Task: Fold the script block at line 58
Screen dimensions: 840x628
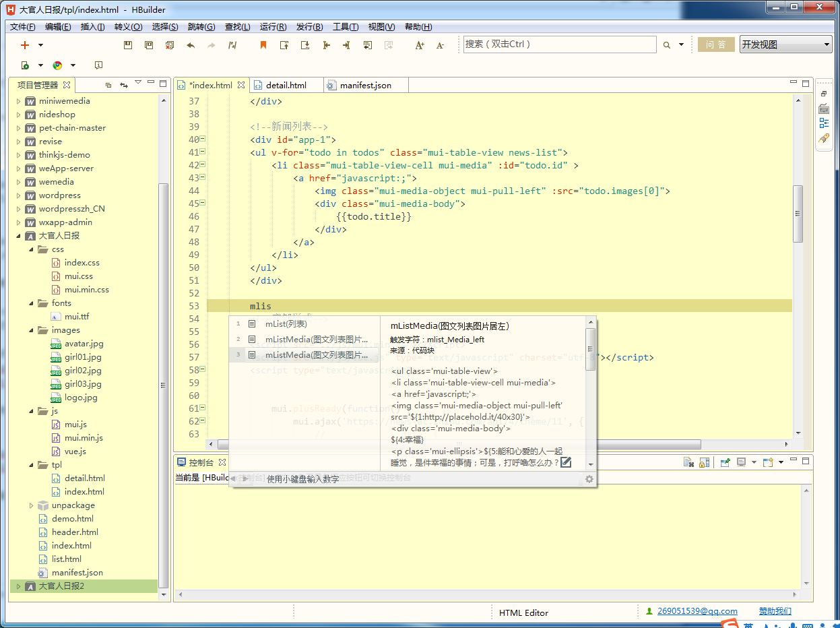Action: point(203,370)
